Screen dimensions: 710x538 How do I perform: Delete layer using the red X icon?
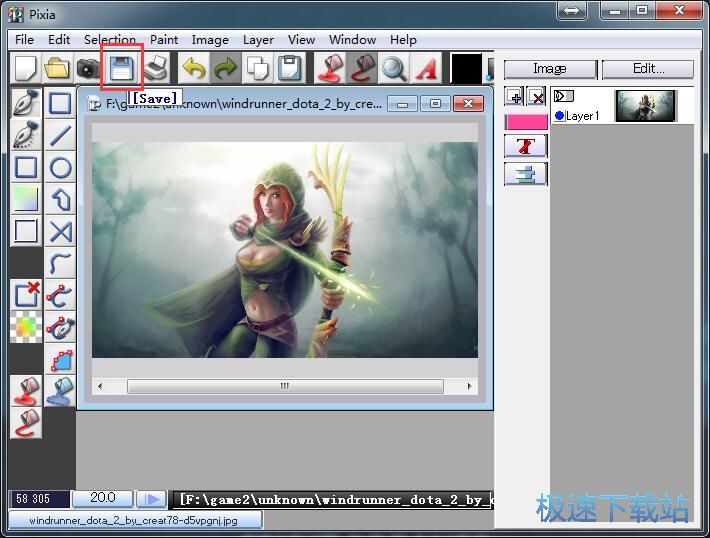pyautogui.click(x=537, y=97)
